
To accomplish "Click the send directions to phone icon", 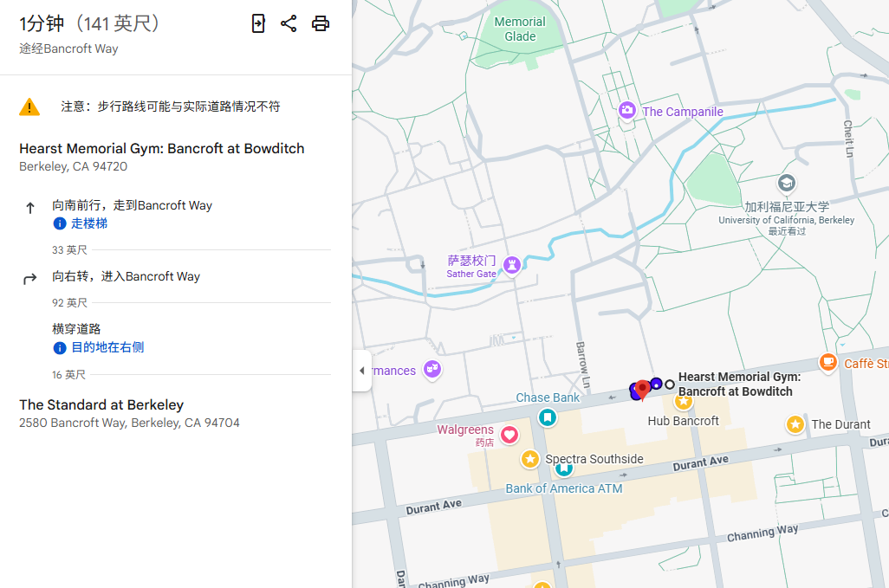I will [258, 23].
